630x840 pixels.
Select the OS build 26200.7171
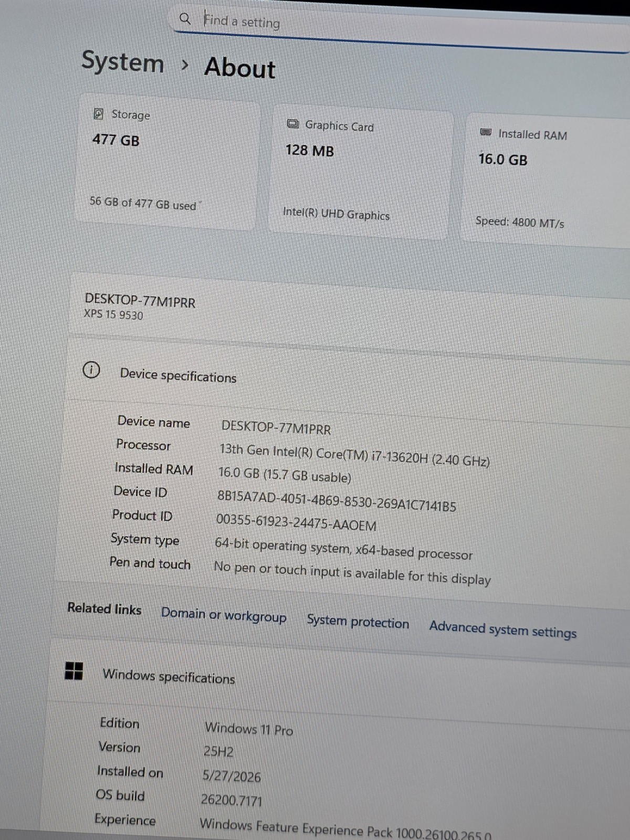(x=232, y=800)
